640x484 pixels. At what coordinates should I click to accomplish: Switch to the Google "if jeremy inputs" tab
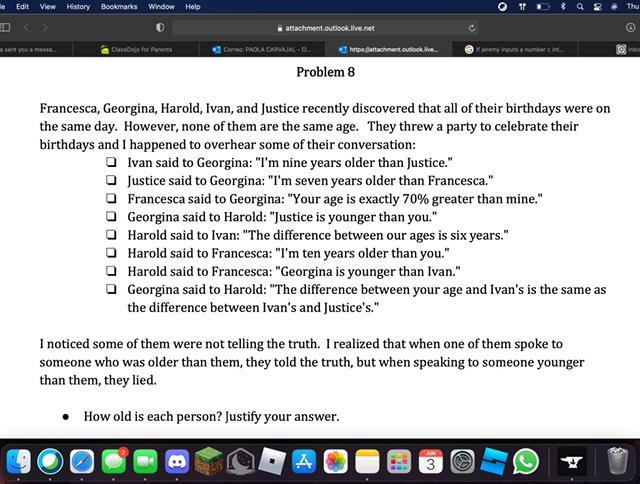(x=514, y=49)
